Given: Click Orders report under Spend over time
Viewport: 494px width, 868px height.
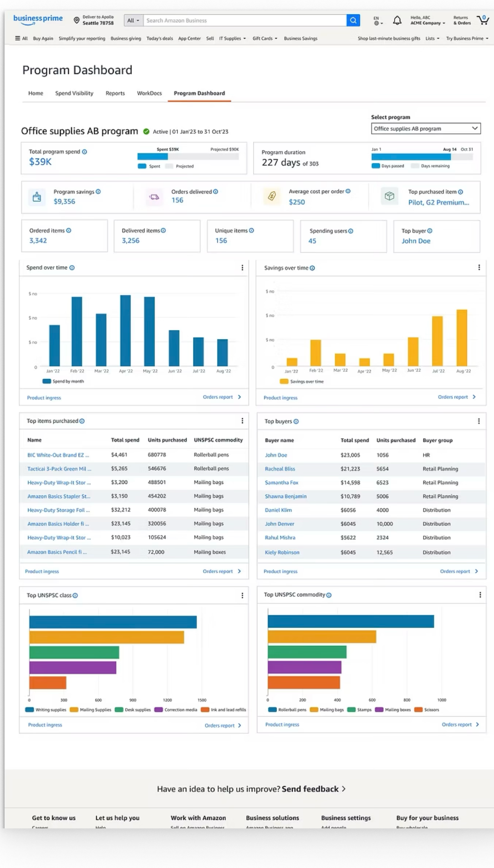Looking at the screenshot, I should [222, 397].
